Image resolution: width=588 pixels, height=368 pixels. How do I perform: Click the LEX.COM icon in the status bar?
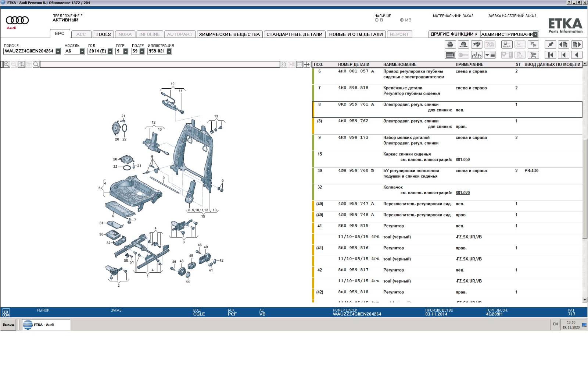pyautogui.click(x=6, y=312)
